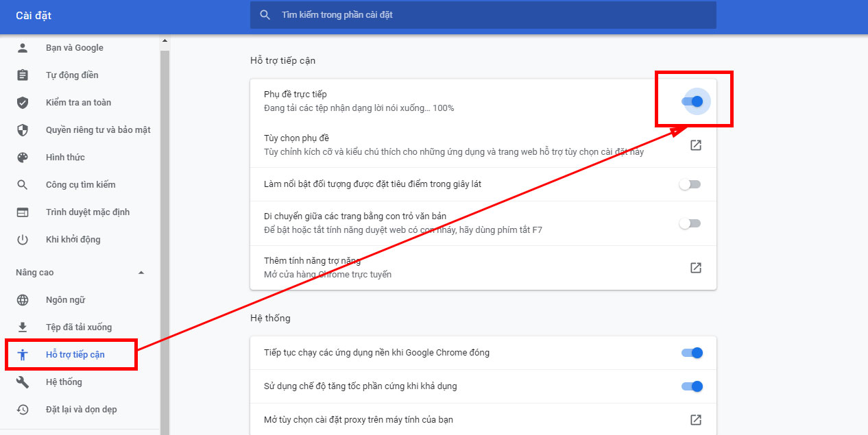Collapse the Nâng cao section arrow
This screenshot has width=868, height=435.
click(x=141, y=273)
